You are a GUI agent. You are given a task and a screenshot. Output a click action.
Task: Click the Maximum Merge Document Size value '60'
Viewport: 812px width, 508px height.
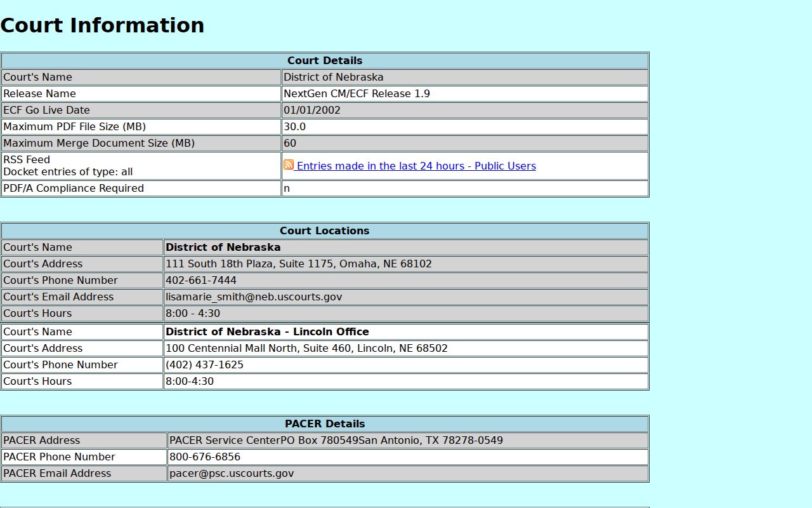click(290, 143)
